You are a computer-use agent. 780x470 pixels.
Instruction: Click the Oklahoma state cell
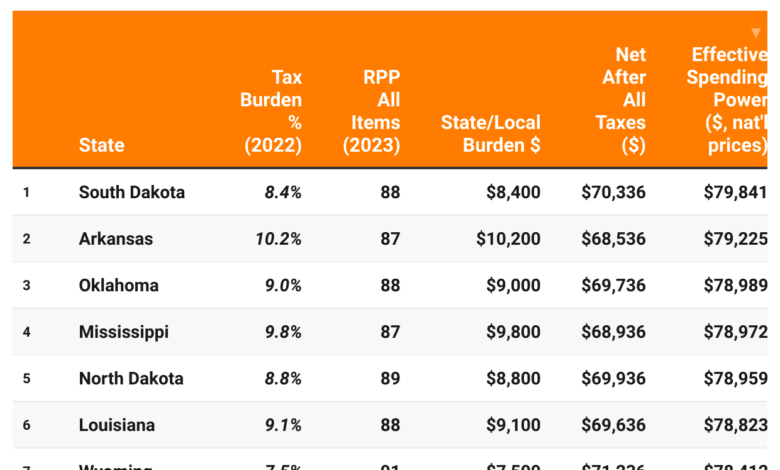click(119, 285)
